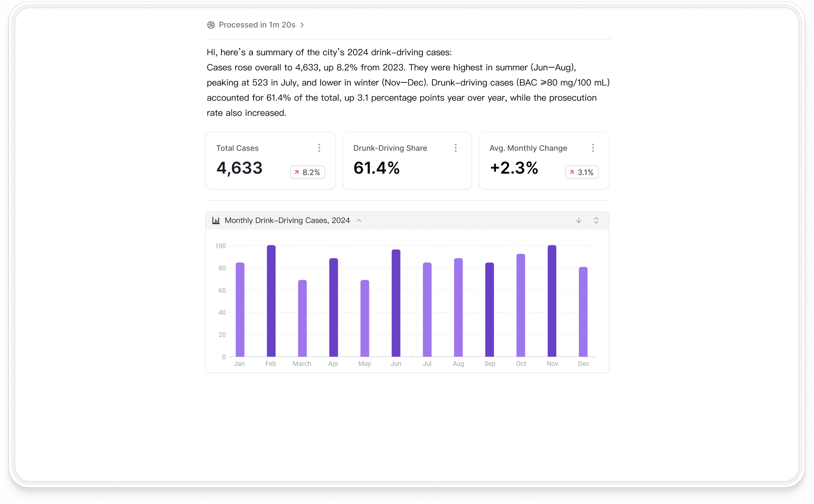Open Avg. Monthly Change card options menu
Image resolution: width=814 pixels, height=504 pixels.
coord(593,148)
